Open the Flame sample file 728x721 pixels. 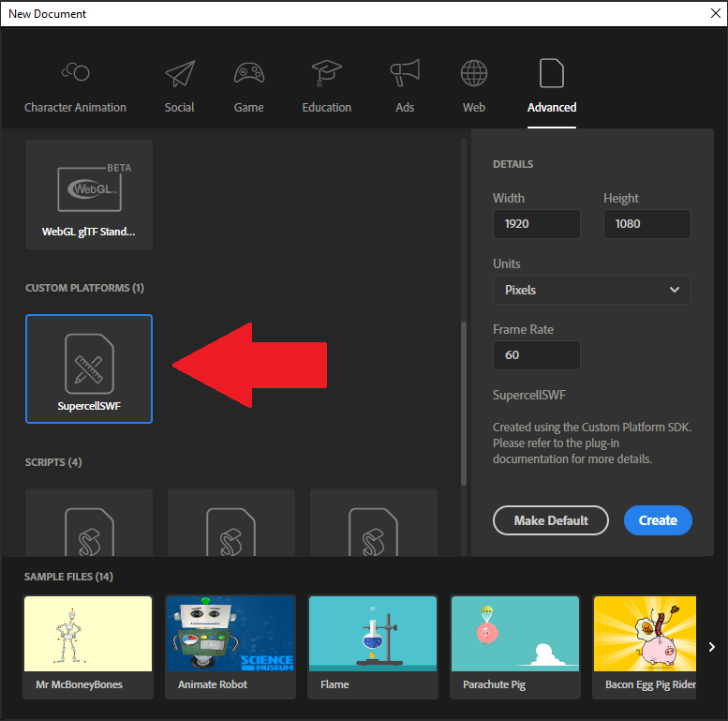click(x=373, y=647)
